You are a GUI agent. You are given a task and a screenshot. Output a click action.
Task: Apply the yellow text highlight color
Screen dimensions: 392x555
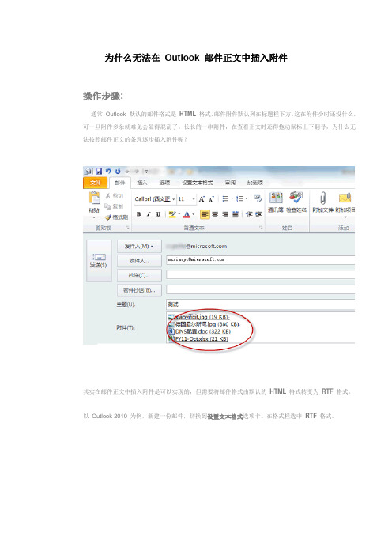click(172, 214)
